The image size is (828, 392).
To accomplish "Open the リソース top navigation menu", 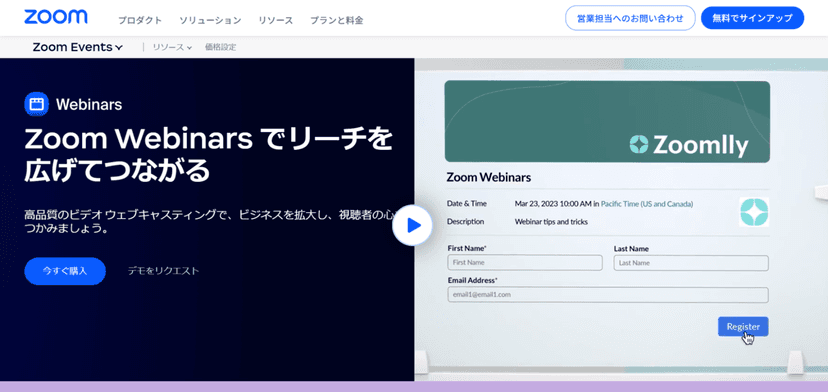I will click(275, 21).
